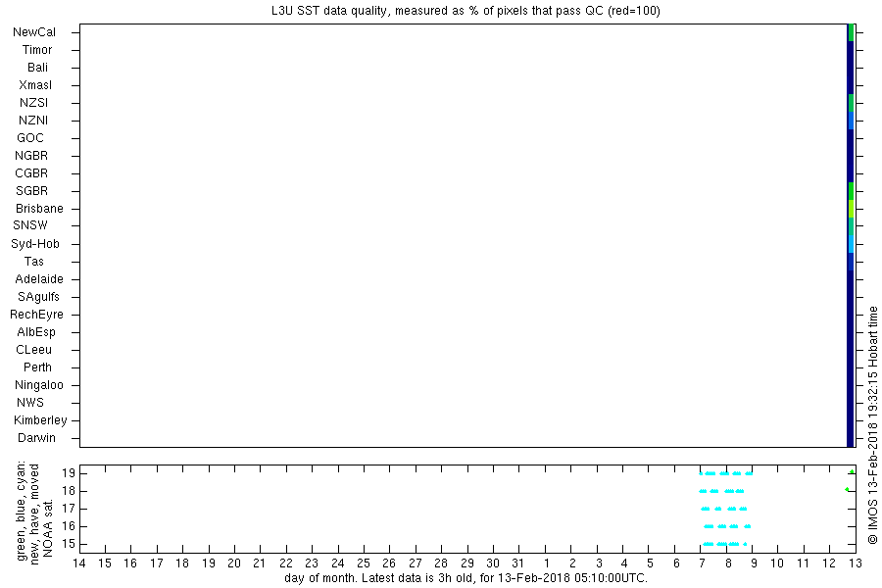Click the green marker on NOAA satellite 18 row
The width and height of the screenshot is (882, 588).
point(847,490)
